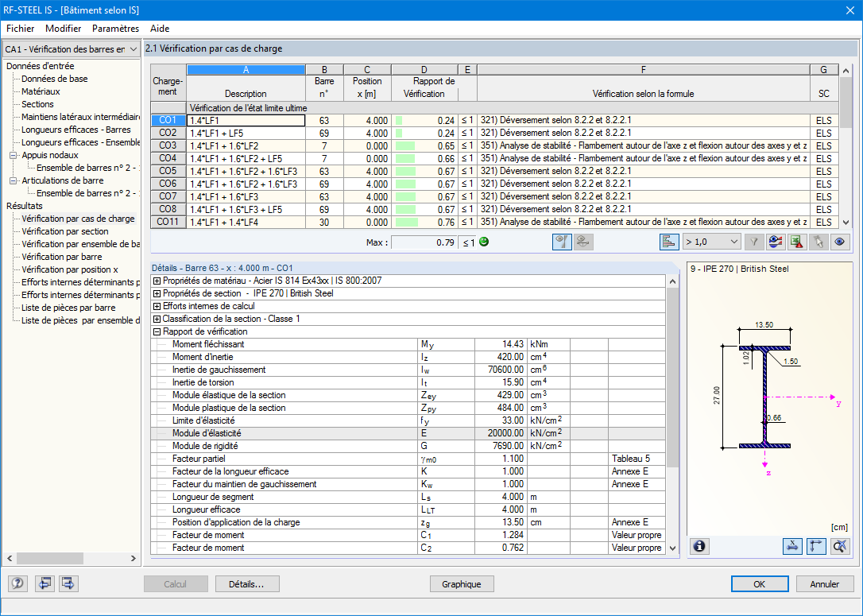Select Matériaux in the navigator tree
863x616 pixels.
[41, 91]
